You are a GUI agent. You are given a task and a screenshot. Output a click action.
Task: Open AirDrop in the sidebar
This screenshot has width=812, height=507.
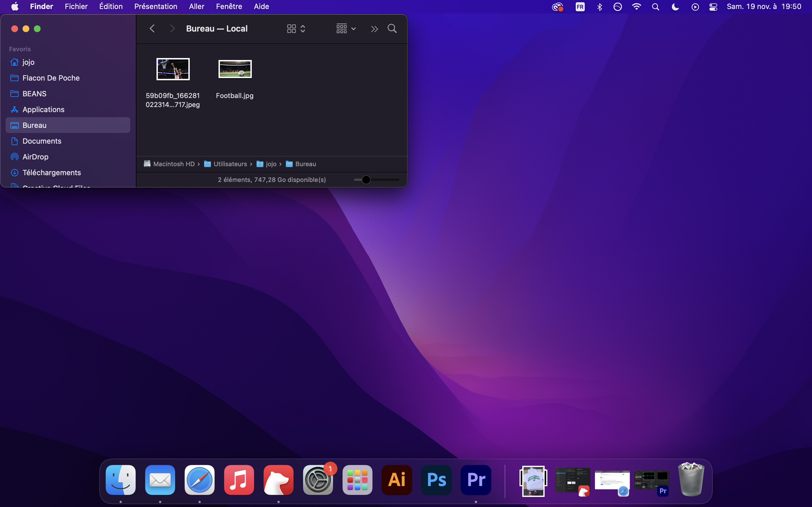[x=35, y=157]
